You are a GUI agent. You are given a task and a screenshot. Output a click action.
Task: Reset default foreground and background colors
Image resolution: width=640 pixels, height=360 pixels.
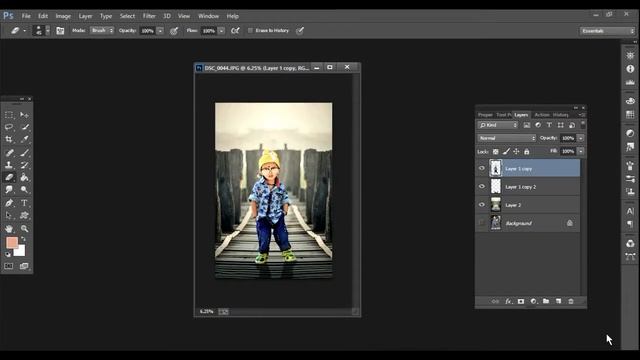pos(8,254)
